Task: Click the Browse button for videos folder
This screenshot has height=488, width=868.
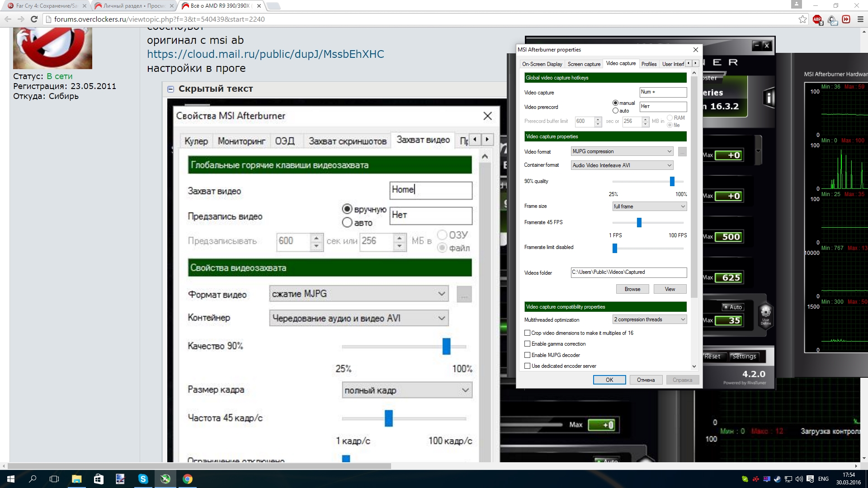Action: [632, 289]
